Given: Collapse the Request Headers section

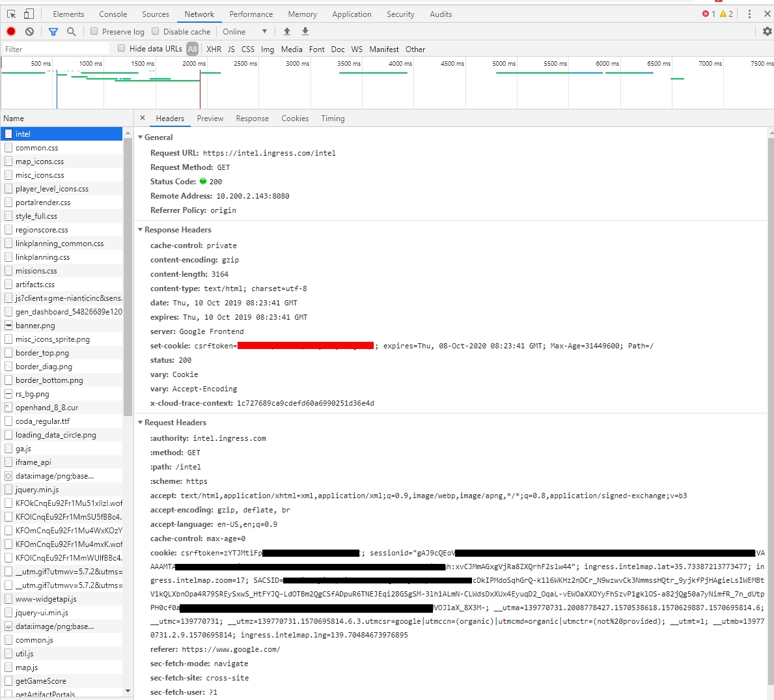Looking at the screenshot, I should (x=140, y=423).
